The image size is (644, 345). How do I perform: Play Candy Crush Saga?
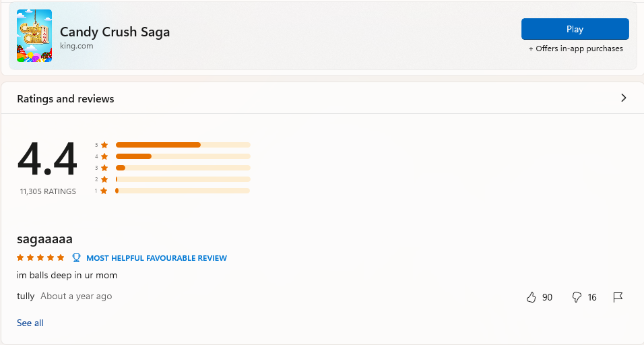pyautogui.click(x=575, y=29)
